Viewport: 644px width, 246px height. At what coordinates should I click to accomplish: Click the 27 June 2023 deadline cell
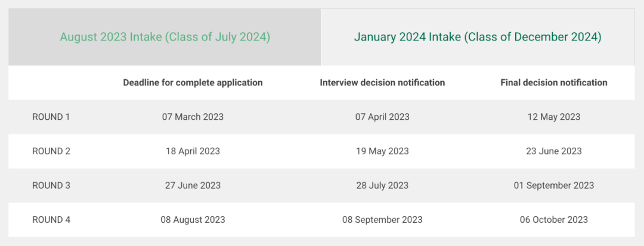tap(193, 185)
